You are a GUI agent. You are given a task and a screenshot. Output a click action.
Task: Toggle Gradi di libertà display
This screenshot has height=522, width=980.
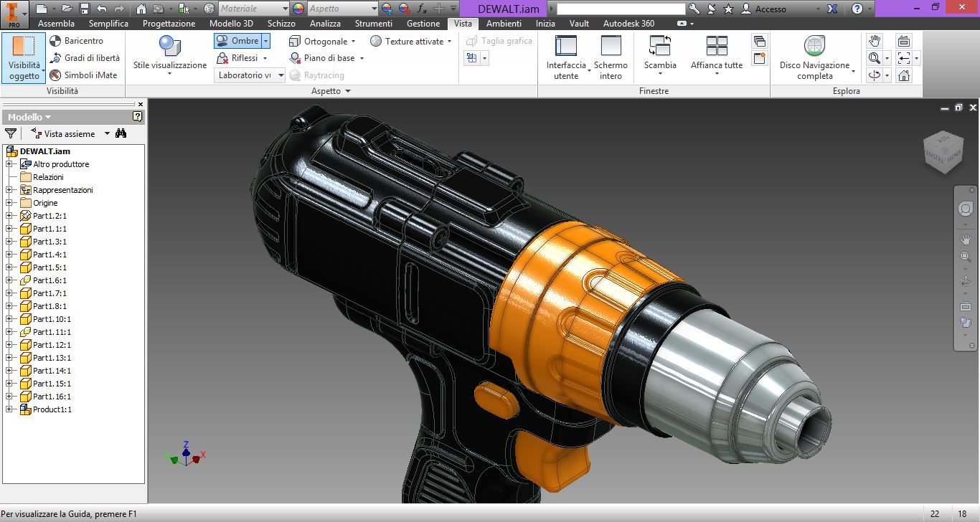(85, 58)
